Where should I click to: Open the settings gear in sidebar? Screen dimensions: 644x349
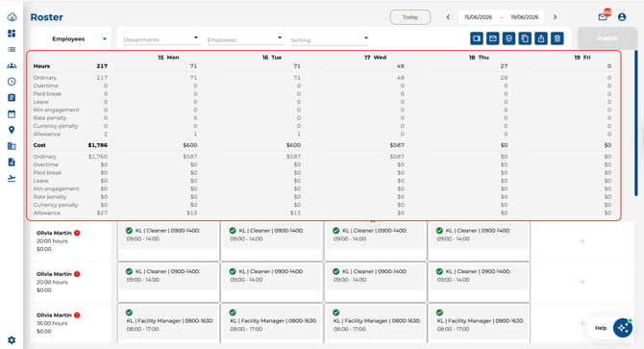coord(12,340)
